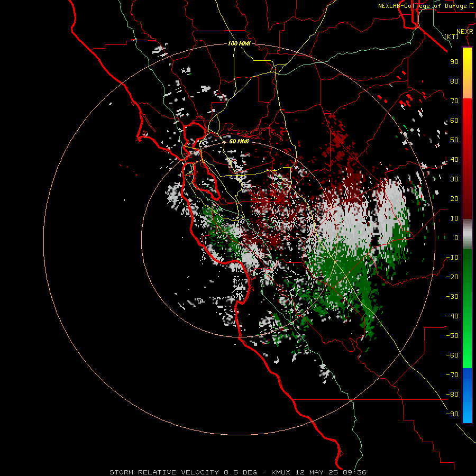Screen dimensions: 476x476
Task: Click the blue bottom segment of color bar
Action: coord(467,396)
